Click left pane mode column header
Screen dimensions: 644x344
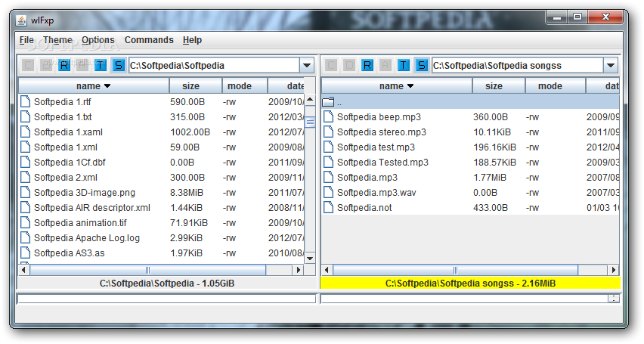(x=245, y=86)
